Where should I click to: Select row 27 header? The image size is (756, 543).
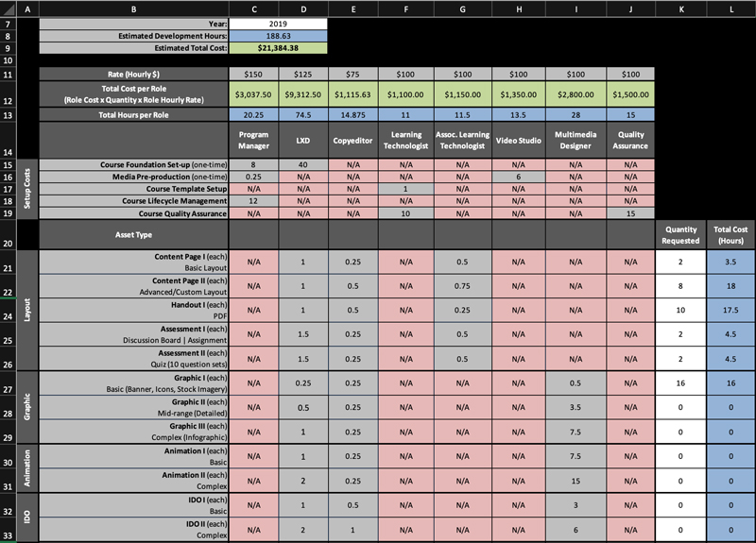tap(8, 390)
